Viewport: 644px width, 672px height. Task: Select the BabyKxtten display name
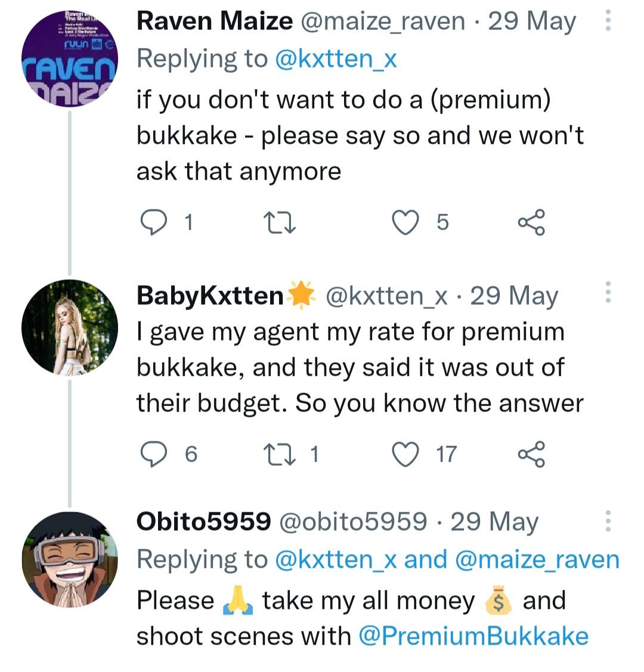click(x=210, y=296)
